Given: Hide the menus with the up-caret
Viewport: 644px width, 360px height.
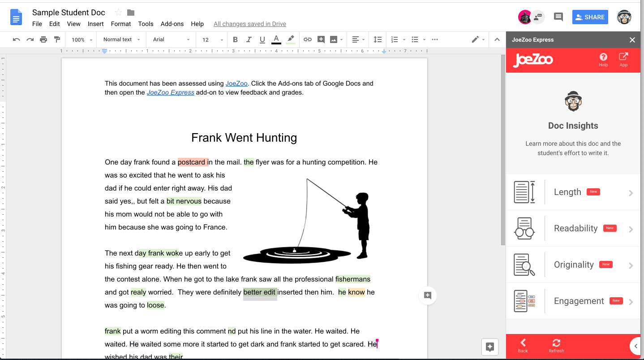Looking at the screenshot, I should point(497,39).
